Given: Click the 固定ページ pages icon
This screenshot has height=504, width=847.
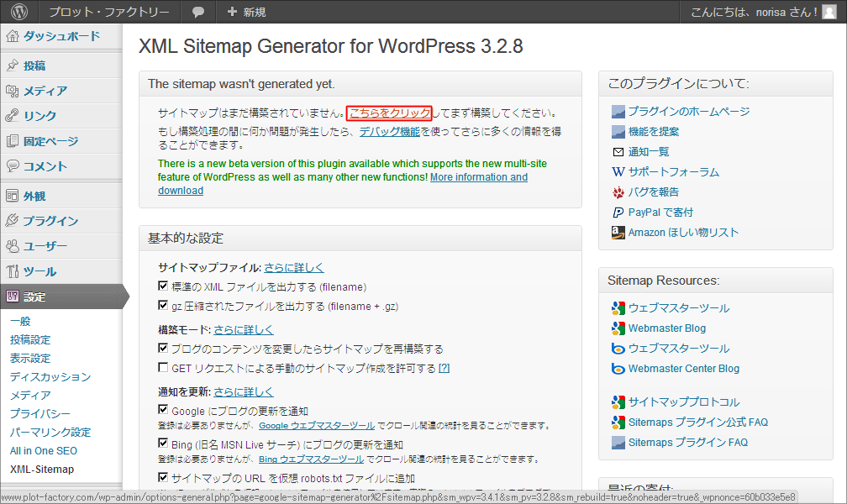Looking at the screenshot, I should point(12,141).
